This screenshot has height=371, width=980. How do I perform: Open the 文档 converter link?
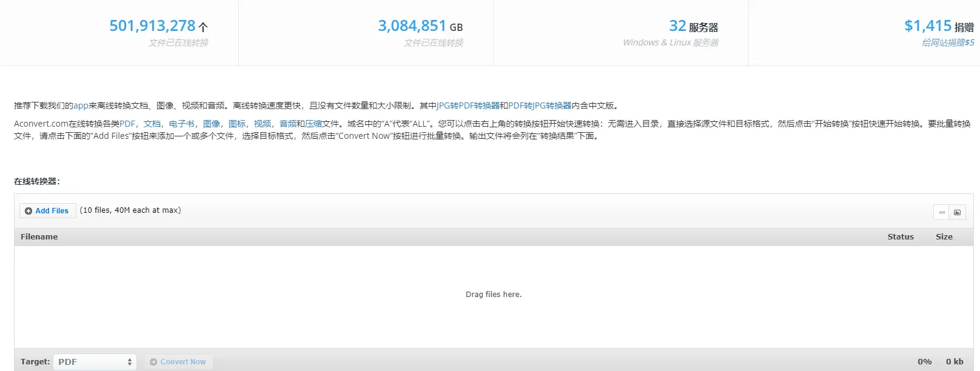point(152,124)
